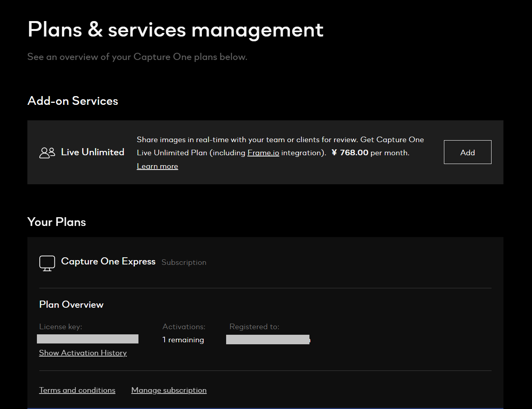Click the 1 remaining activations value
The image size is (532, 409).
183,340
